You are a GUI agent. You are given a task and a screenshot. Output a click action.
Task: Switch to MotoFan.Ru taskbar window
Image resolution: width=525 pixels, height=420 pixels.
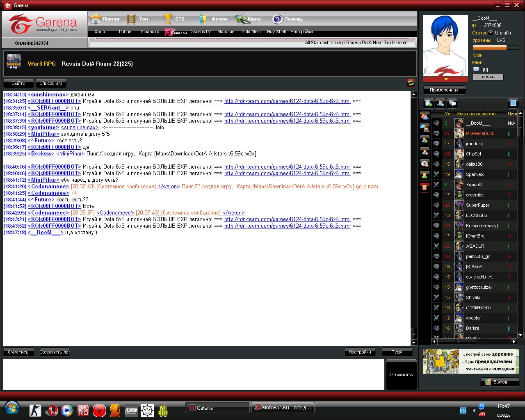coord(283,408)
